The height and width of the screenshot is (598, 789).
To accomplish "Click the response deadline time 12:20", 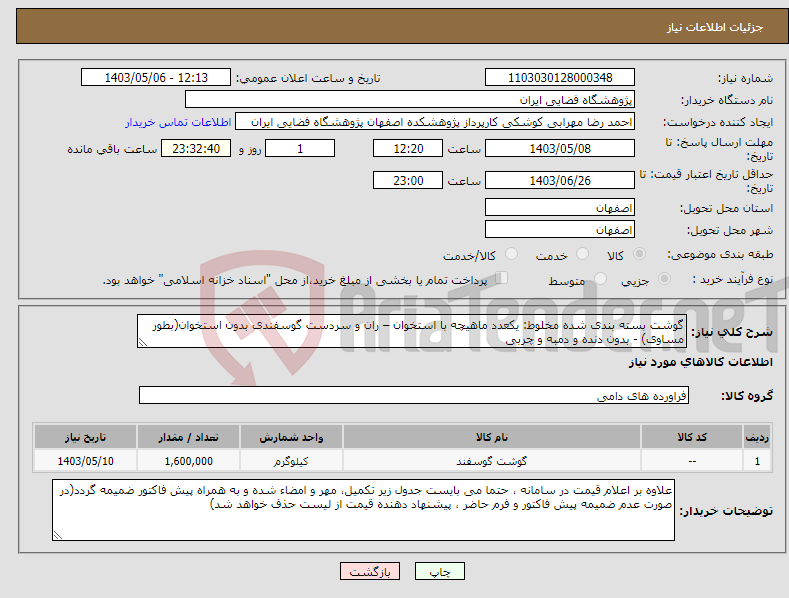I will pos(408,148).
